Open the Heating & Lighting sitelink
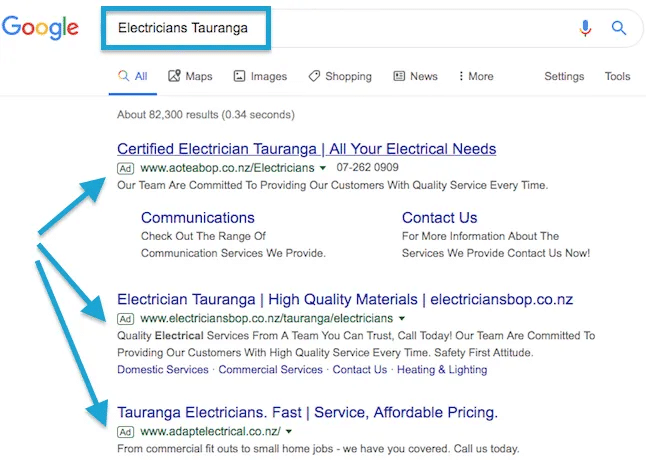This screenshot has height=460, width=646. coord(442,369)
